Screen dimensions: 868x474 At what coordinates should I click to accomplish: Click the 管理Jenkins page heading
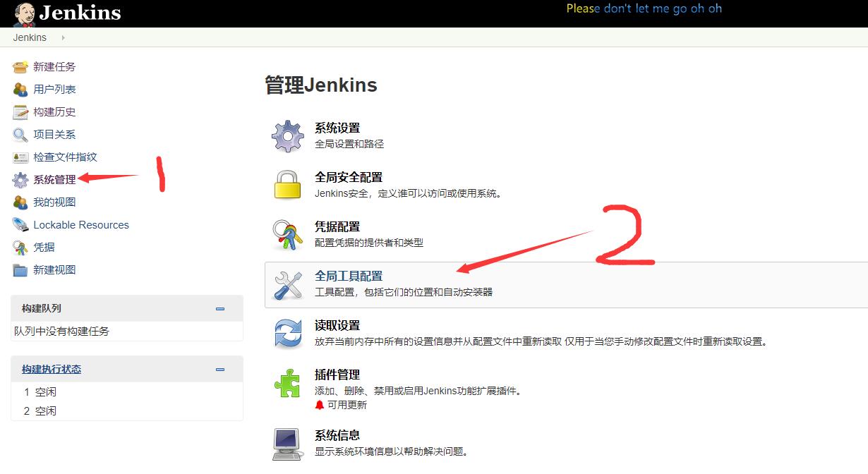click(x=321, y=85)
